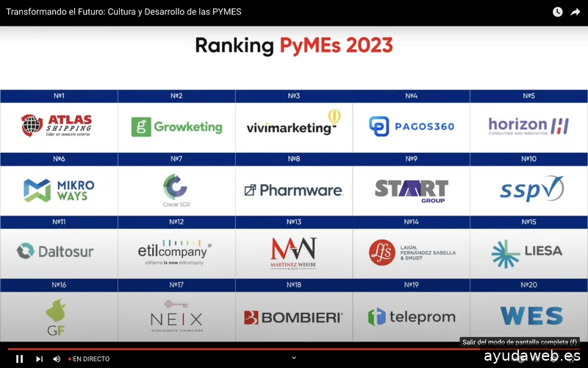Click the PAGOS360 logo

click(x=412, y=126)
